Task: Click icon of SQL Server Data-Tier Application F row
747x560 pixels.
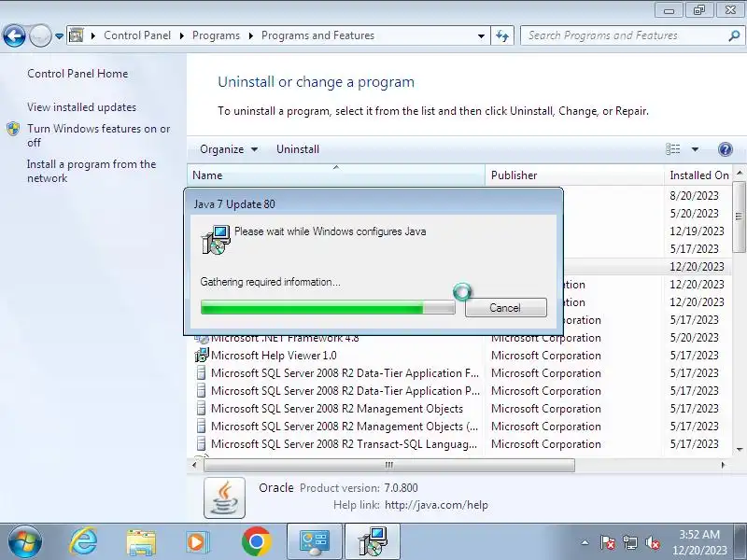Action: 201,373
